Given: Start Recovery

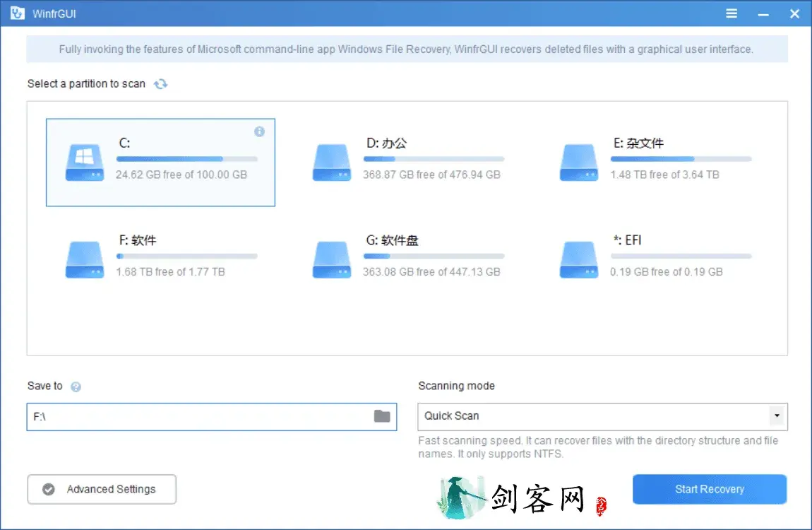Looking at the screenshot, I should 710,489.
